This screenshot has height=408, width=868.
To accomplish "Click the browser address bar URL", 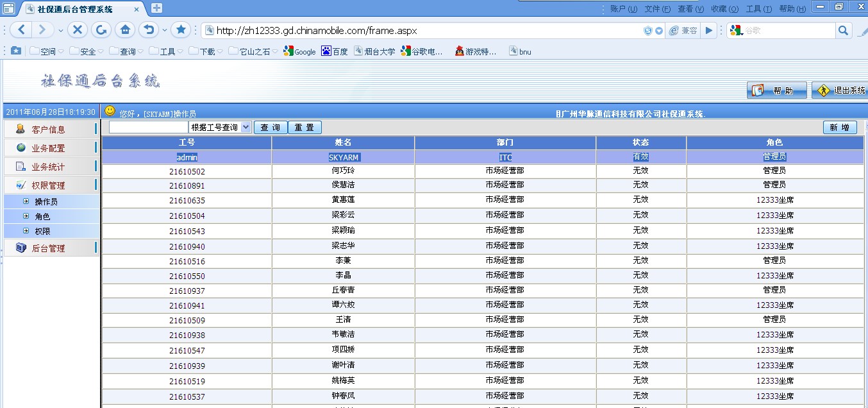I will tap(317, 31).
